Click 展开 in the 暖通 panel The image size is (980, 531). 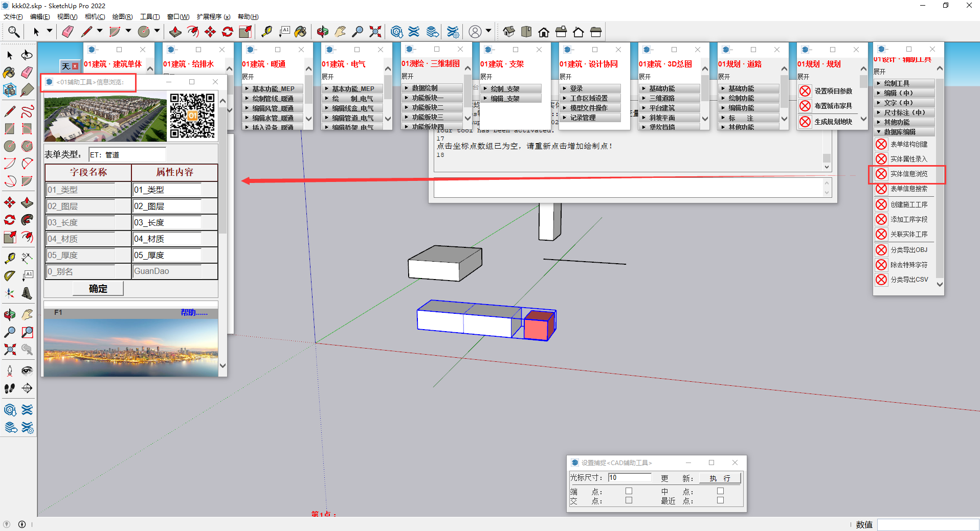point(248,77)
